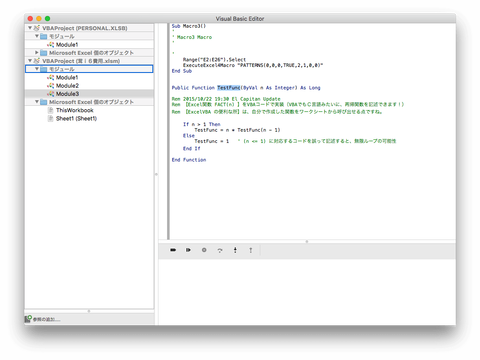The width and height of the screenshot is (480, 360).
Task: Open ThisWorkbook in the project tree
Action: [75, 110]
